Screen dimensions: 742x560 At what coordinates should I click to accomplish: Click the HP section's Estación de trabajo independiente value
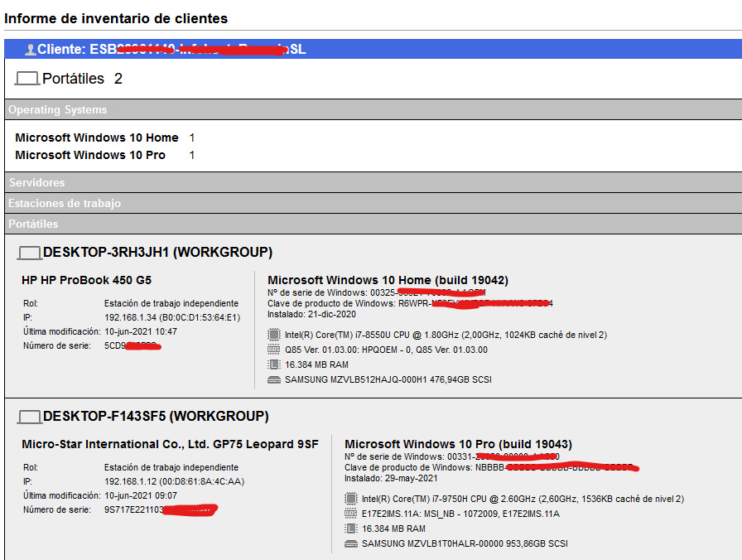pos(171,303)
